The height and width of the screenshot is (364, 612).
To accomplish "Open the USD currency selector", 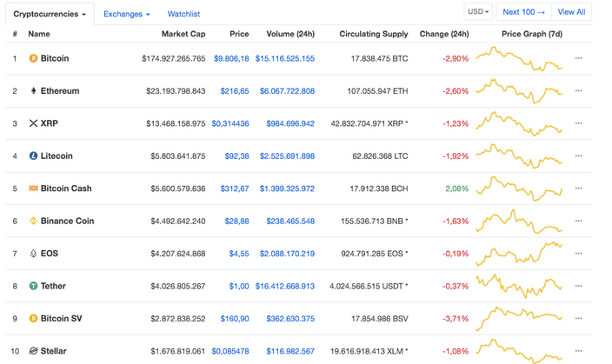I will tap(479, 12).
